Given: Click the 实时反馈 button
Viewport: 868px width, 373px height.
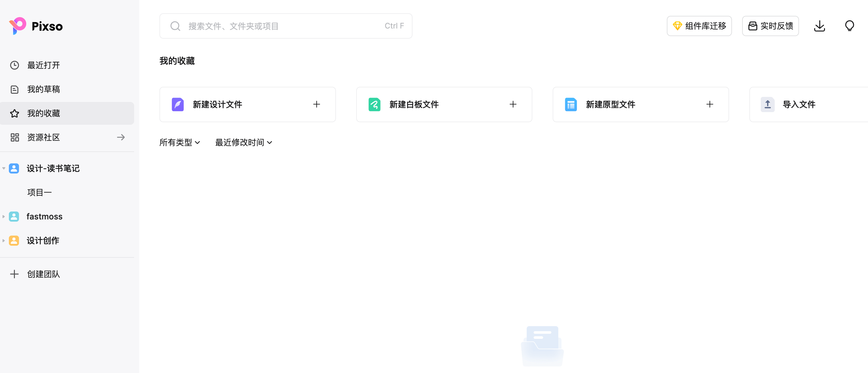Looking at the screenshot, I should [770, 26].
